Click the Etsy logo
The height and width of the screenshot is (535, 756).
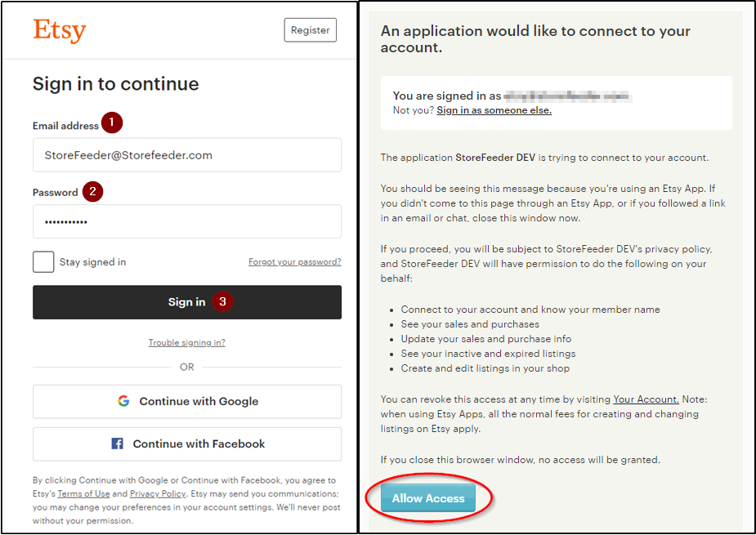pos(59,32)
